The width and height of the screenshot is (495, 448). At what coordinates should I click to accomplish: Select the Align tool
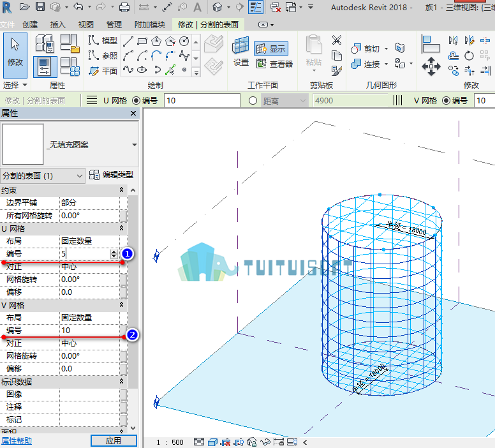(431, 45)
